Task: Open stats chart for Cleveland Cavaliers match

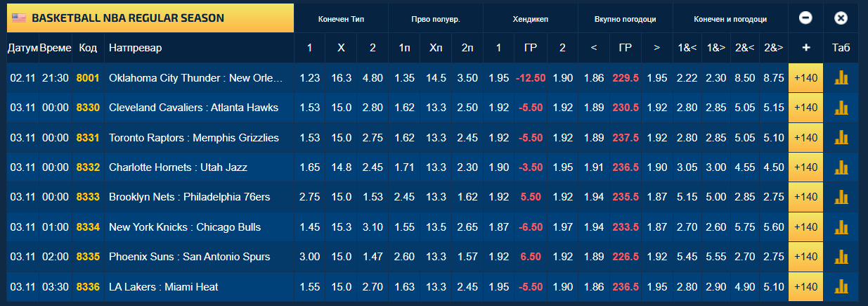Action: click(x=841, y=108)
